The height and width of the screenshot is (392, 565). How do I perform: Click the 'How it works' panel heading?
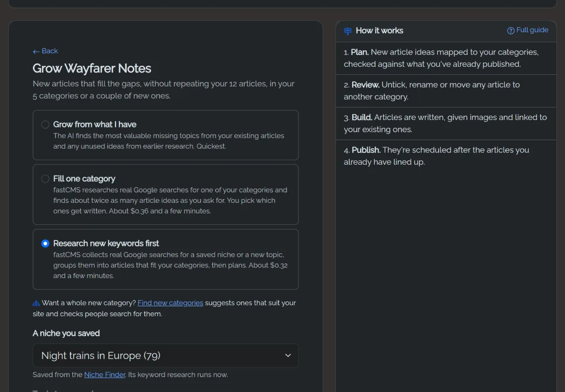click(x=379, y=31)
